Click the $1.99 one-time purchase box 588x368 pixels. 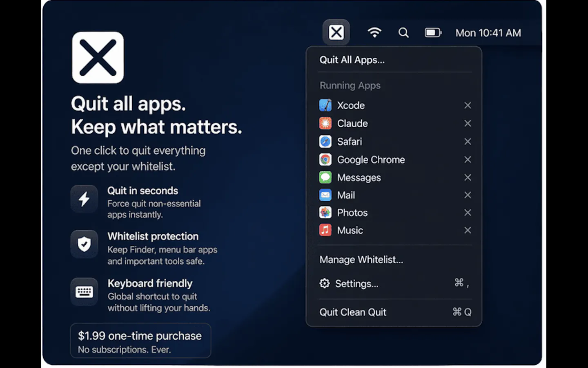(140, 341)
